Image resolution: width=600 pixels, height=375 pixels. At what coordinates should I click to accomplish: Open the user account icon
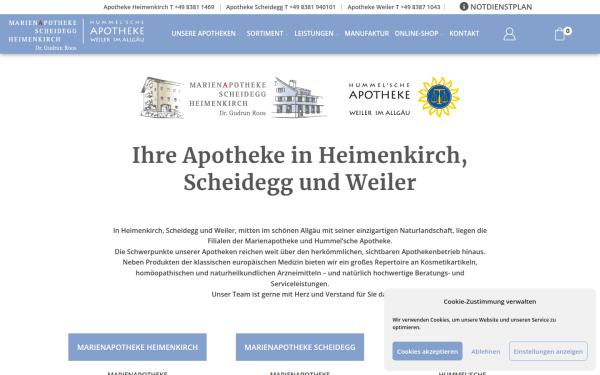pos(509,34)
